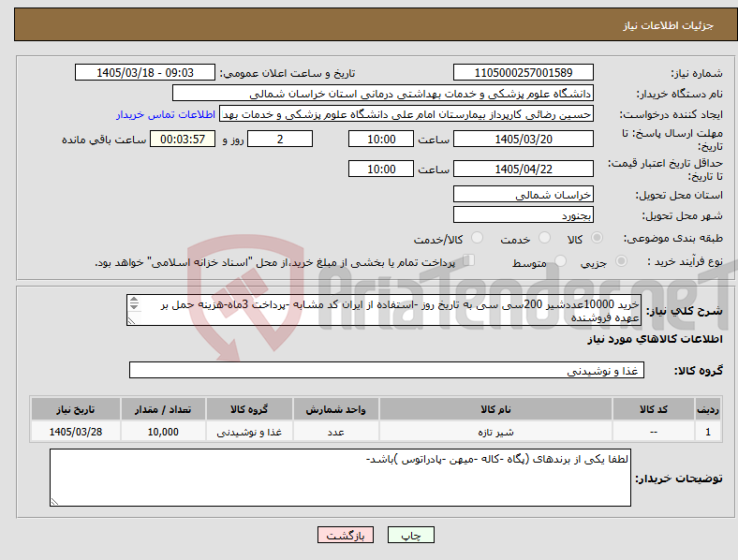Click the general description text area
The image size is (738, 560).
click(x=384, y=310)
